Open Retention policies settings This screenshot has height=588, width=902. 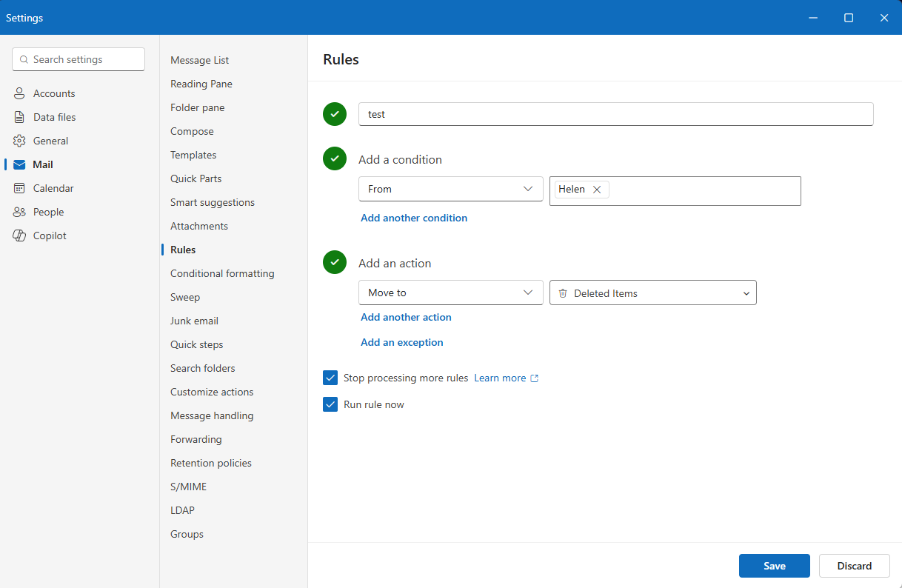click(211, 463)
